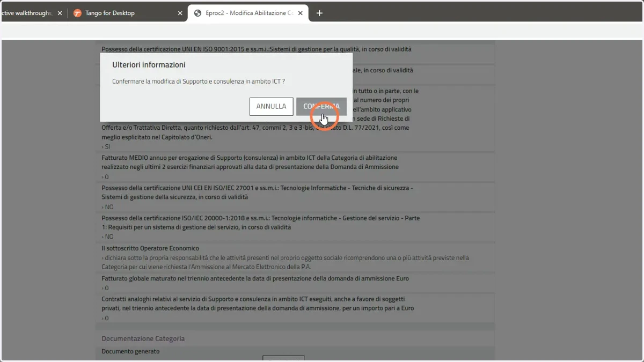Click the 'meglio esplicitato nel Capitolato d'Oneri' line

[157, 137]
